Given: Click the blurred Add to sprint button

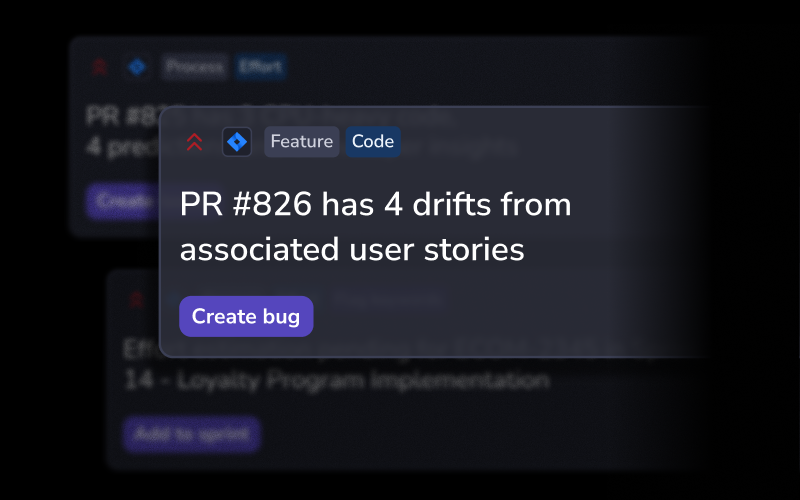Looking at the screenshot, I should coord(192,434).
